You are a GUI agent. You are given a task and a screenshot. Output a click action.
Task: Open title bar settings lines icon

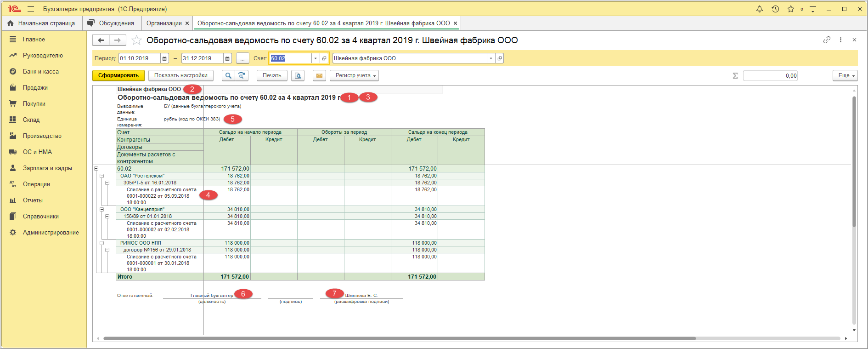812,9
